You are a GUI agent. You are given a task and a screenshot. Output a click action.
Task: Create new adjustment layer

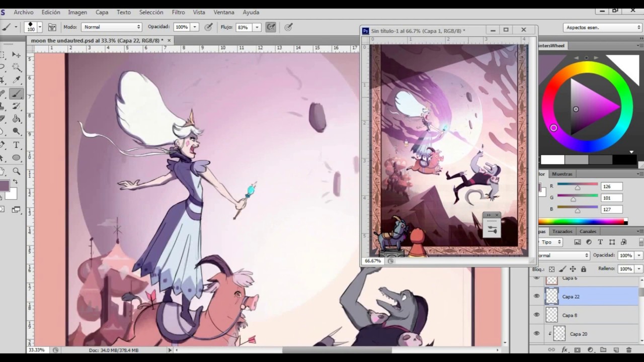[x=590, y=349]
